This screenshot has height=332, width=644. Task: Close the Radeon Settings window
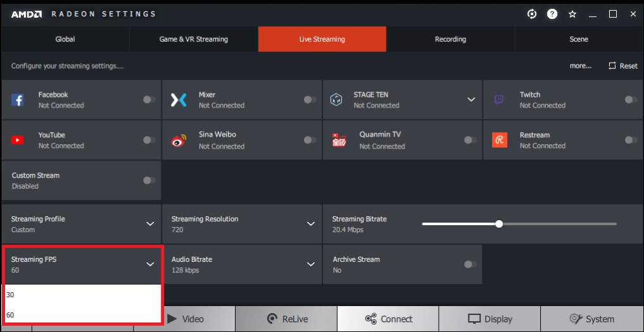pos(633,14)
